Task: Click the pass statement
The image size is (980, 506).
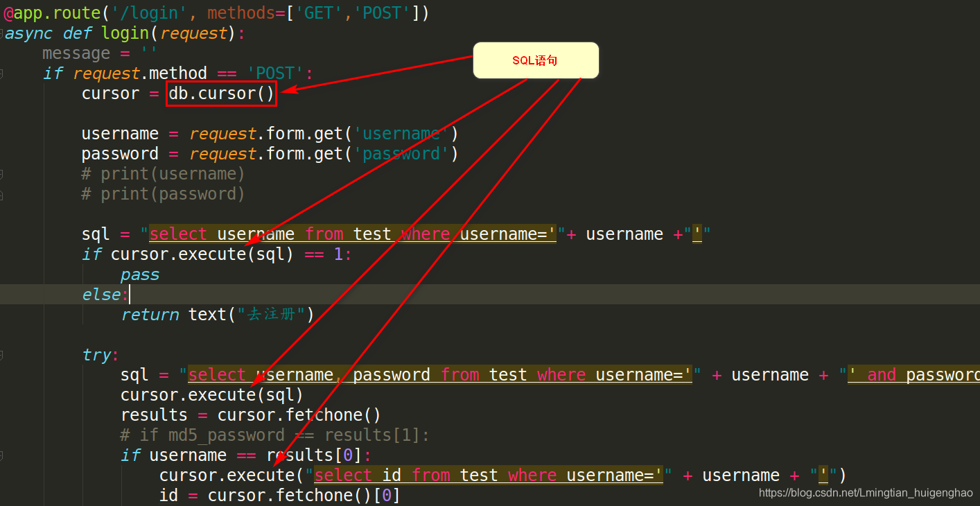Action: point(140,274)
